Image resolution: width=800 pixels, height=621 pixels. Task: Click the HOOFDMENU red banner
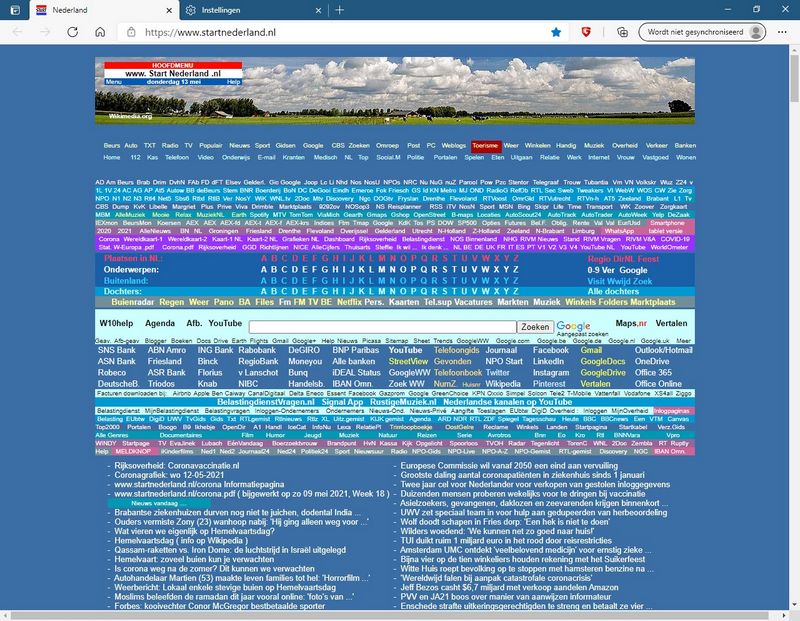pos(173,65)
